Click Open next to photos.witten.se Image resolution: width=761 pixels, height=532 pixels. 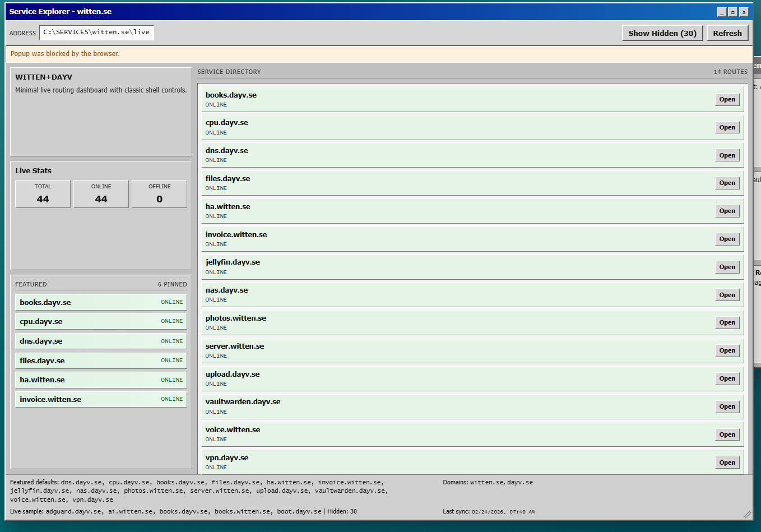point(727,322)
